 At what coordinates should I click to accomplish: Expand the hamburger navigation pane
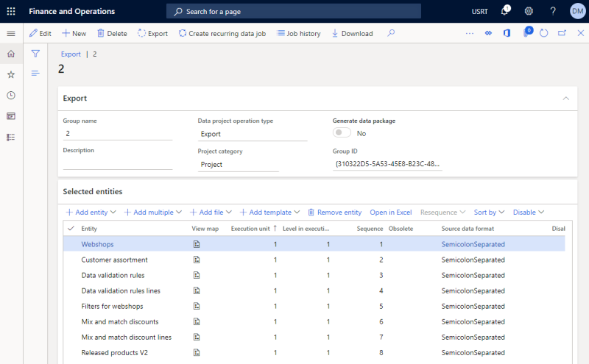(11, 33)
